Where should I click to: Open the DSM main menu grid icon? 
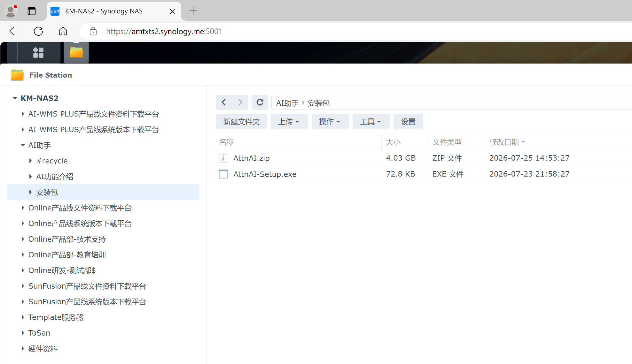pos(38,53)
